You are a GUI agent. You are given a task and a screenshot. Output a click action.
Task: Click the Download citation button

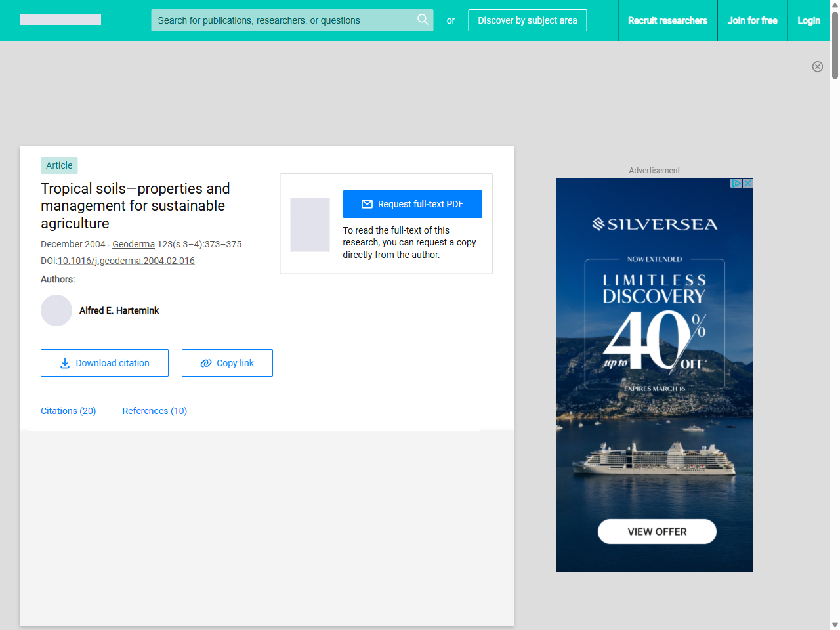(x=104, y=363)
